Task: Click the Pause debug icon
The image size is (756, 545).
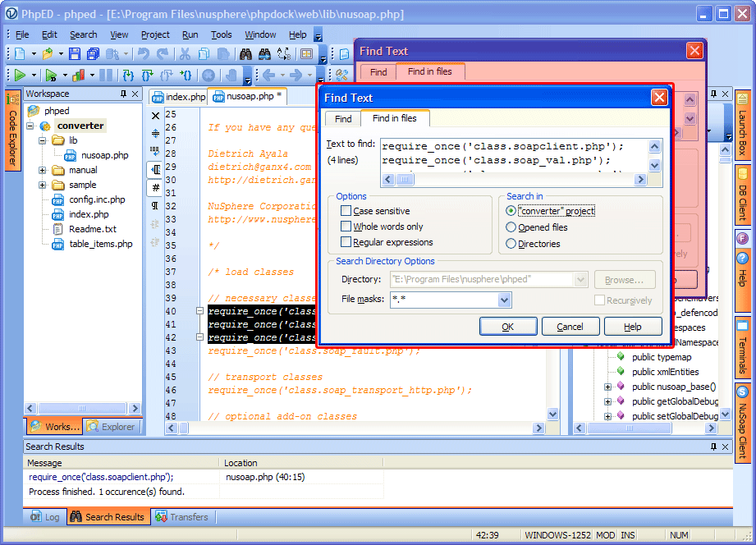Action: click(106, 75)
